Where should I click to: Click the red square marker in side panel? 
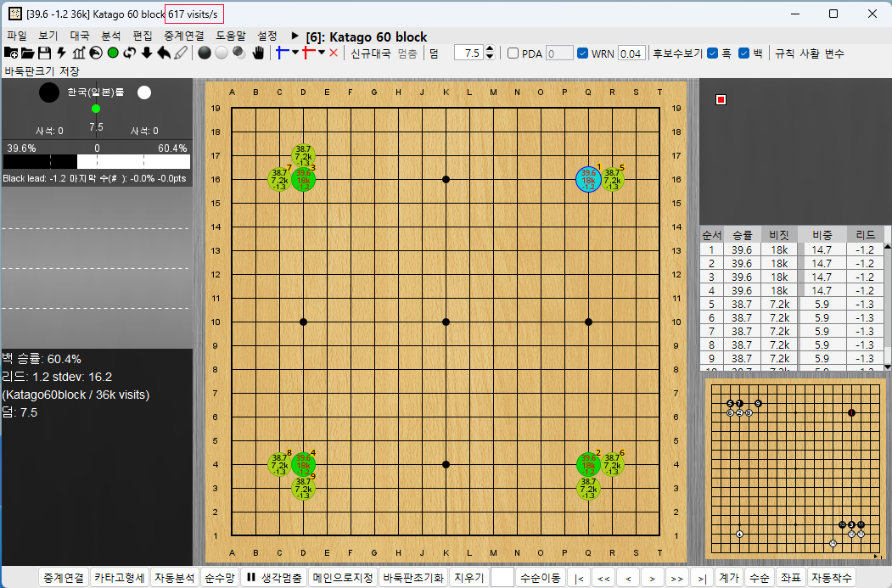721,100
